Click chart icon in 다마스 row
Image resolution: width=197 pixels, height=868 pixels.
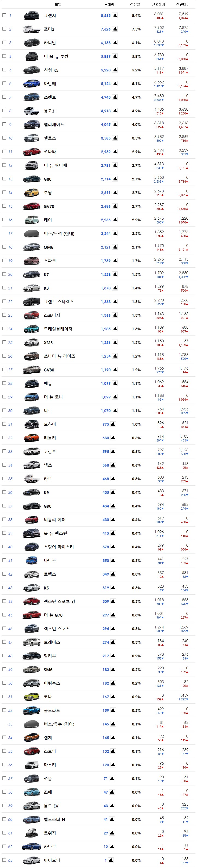(x=113, y=560)
